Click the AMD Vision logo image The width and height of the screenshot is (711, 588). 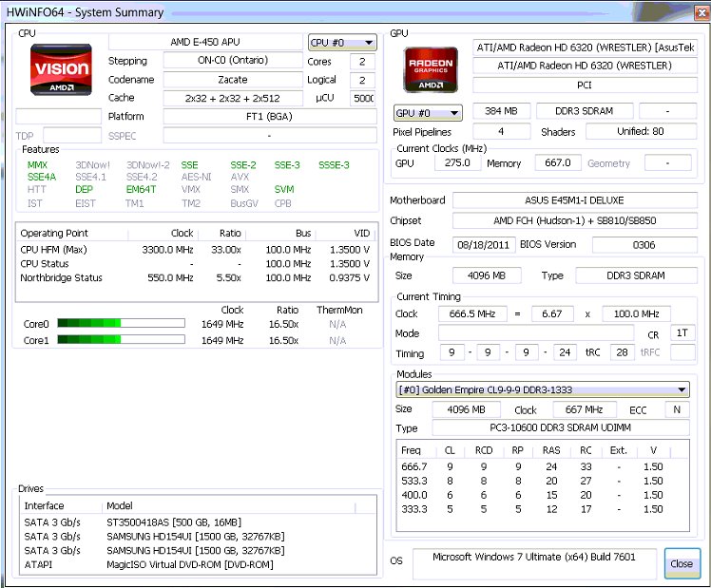tap(61, 69)
